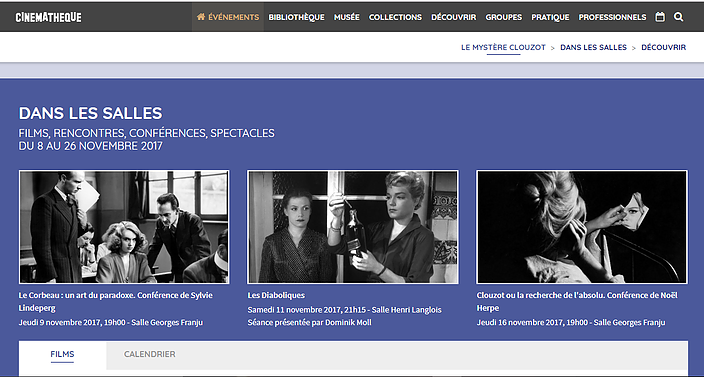Image resolution: width=704 pixels, height=377 pixels.
Task: Open the Bibliothèque menu
Action: (x=296, y=17)
